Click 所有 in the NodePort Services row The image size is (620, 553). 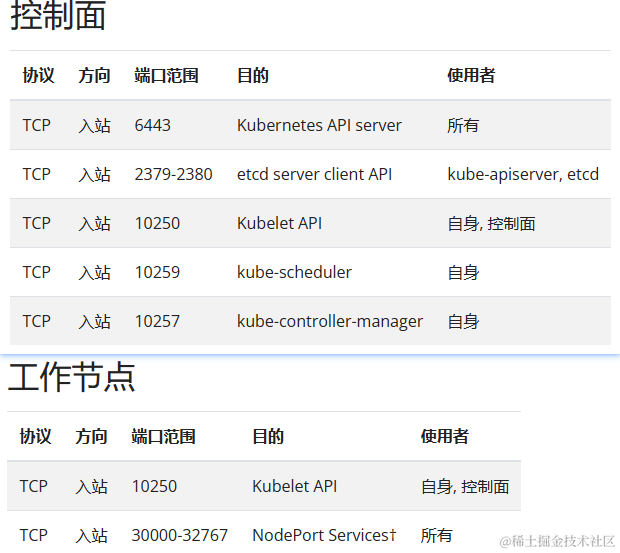[437, 535]
